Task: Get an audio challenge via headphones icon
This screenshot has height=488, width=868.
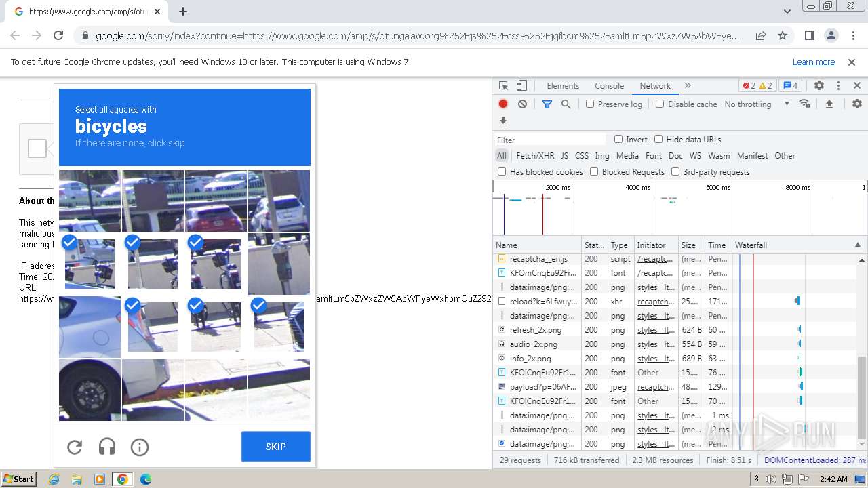Action: [x=107, y=447]
